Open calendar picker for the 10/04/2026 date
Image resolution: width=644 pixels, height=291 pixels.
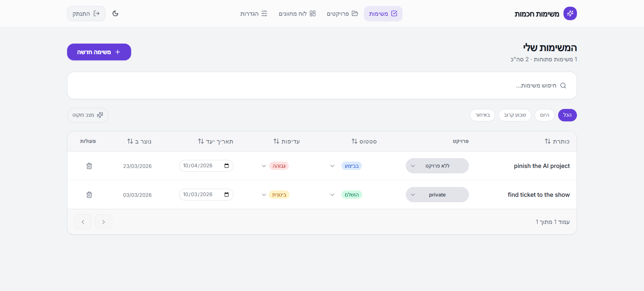(x=226, y=166)
